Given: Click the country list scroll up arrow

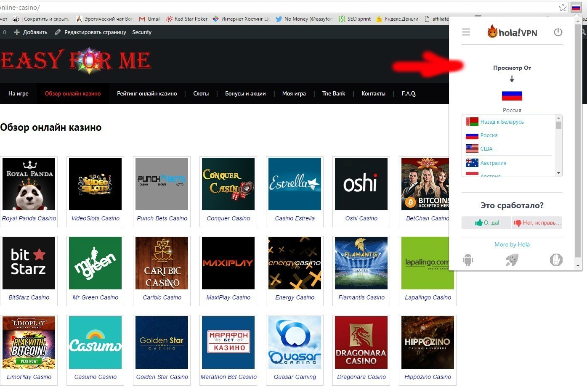Looking at the screenshot, I should click(x=558, y=118).
